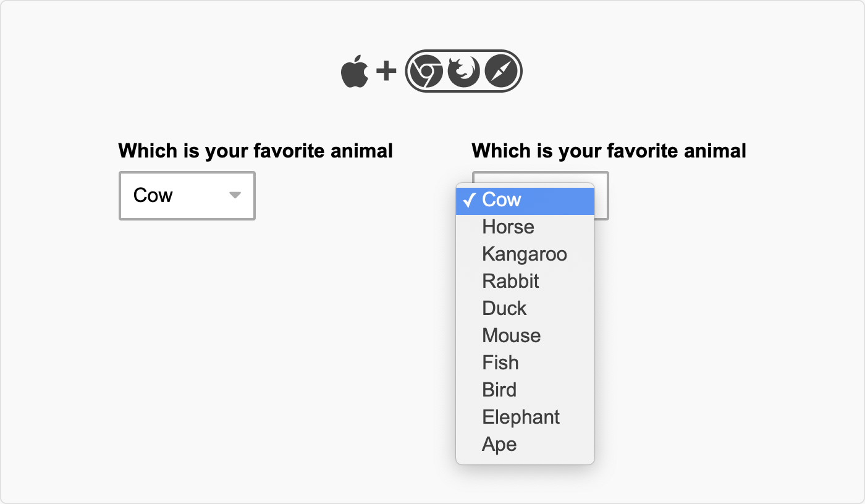
Task: Choose Ape at the list bottom
Action: click(525, 444)
